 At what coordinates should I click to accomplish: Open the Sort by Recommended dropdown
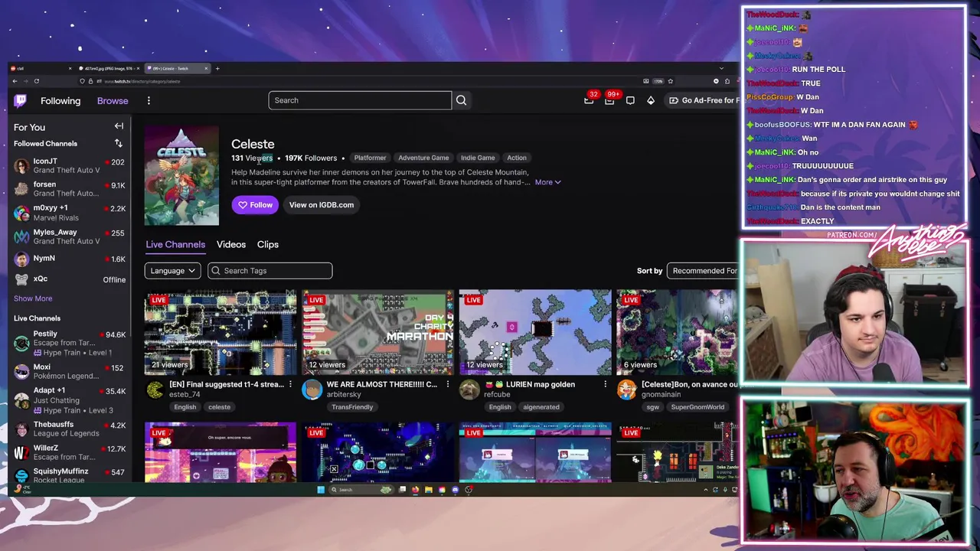point(702,270)
